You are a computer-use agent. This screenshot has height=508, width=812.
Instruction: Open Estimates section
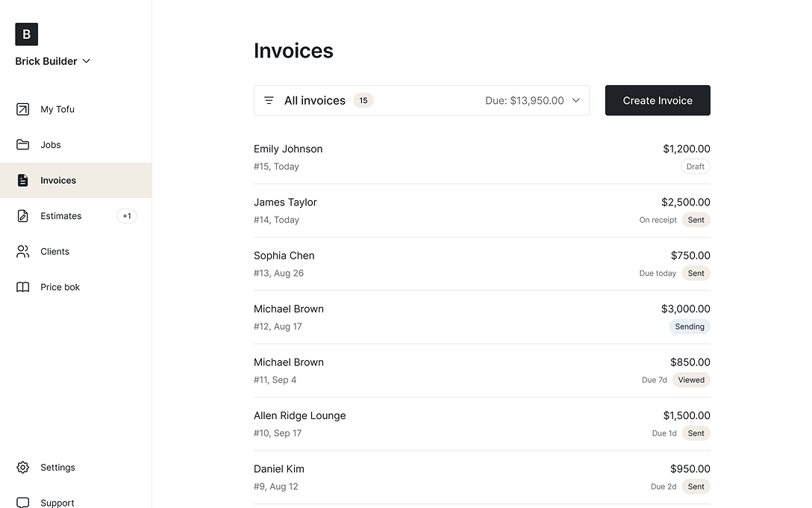[76, 216]
